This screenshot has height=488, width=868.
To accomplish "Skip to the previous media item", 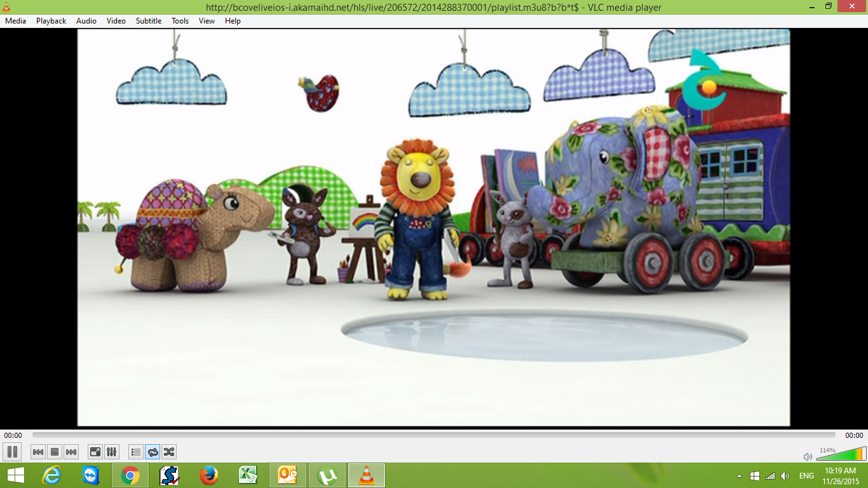I will (38, 452).
